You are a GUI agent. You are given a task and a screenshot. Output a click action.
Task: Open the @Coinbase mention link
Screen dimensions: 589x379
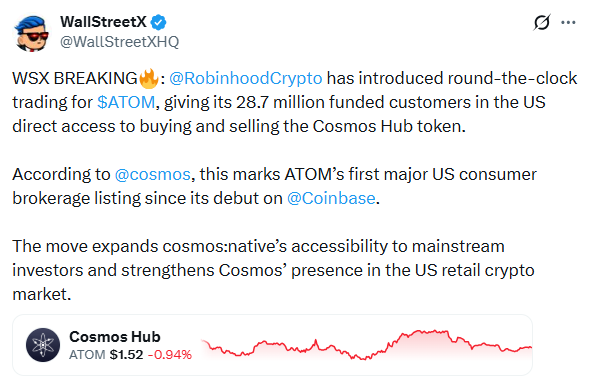point(331,198)
